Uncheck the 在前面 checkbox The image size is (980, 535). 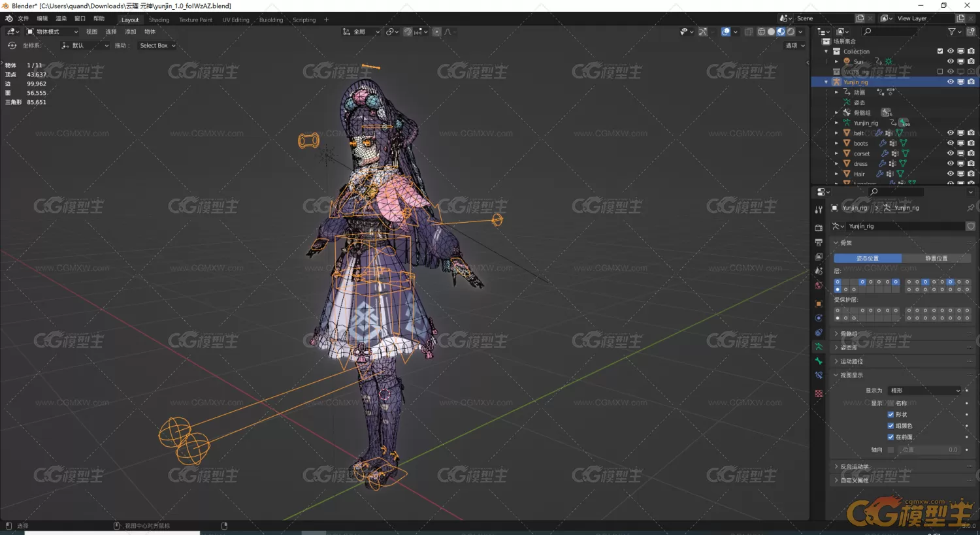pyautogui.click(x=890, y=436)
